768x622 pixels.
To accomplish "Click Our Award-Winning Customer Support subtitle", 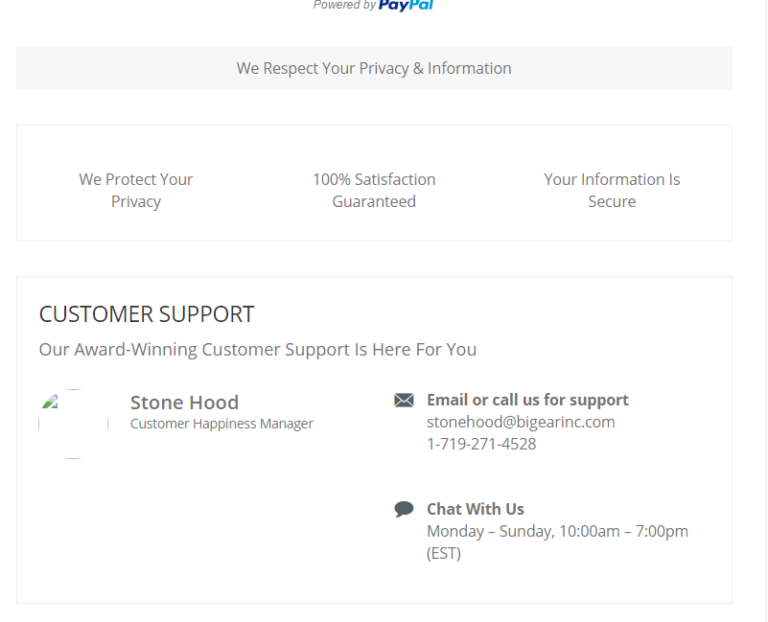I will point(258,350).
